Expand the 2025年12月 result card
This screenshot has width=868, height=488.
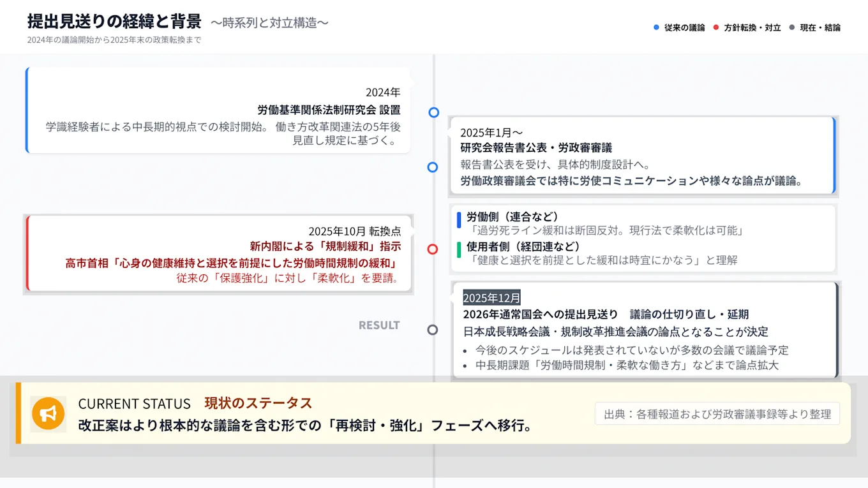[x=643, y=332]
